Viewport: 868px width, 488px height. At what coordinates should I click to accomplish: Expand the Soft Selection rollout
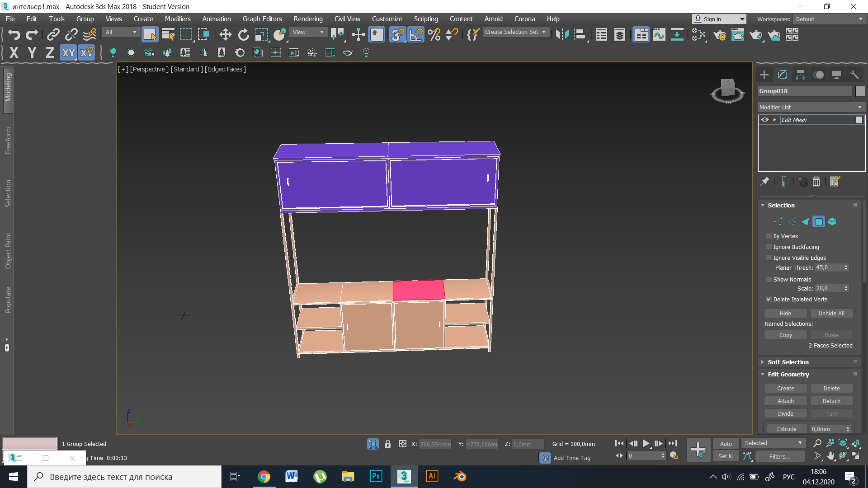click(x=787, y=361)
